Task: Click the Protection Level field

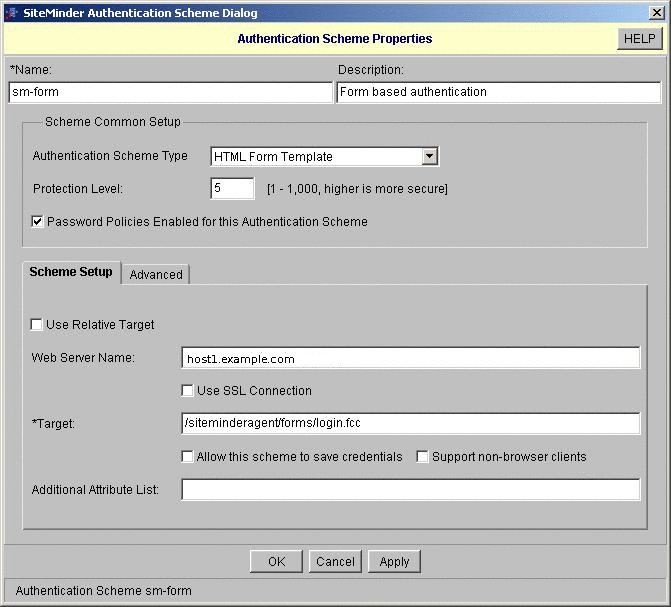Action: click(x=232, y=188)
